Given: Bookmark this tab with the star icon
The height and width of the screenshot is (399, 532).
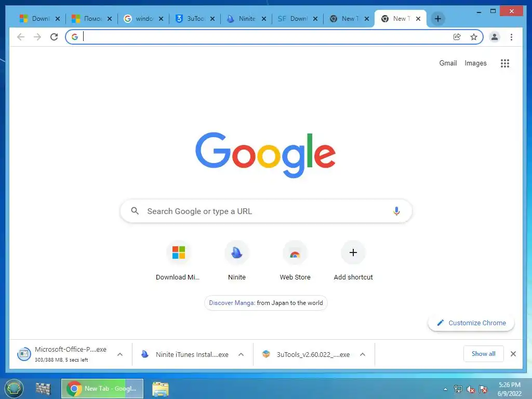Looking at the screenshot, I should click(x=474, y=37).
